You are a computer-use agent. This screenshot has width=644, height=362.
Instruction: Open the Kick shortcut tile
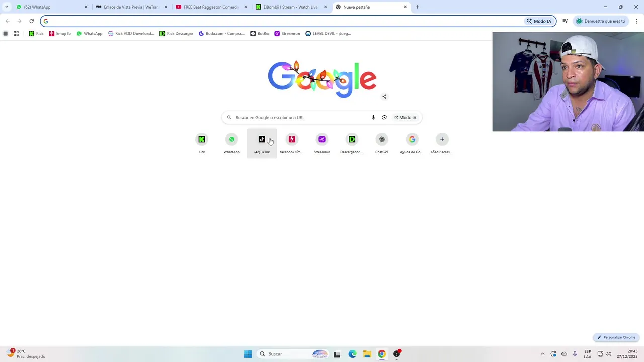pyautogui.click(x=202, y=143)
